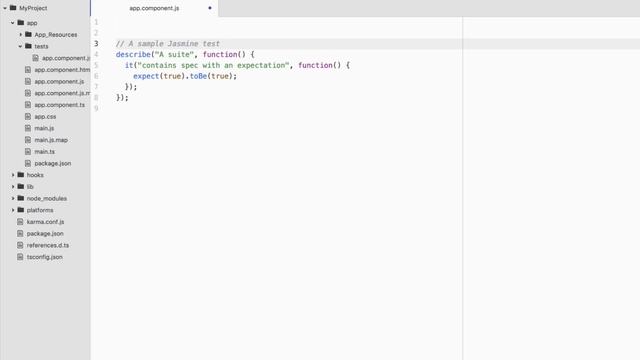Click line number 3 in the gutter
The image size is (640, 360).
(96, 44)
